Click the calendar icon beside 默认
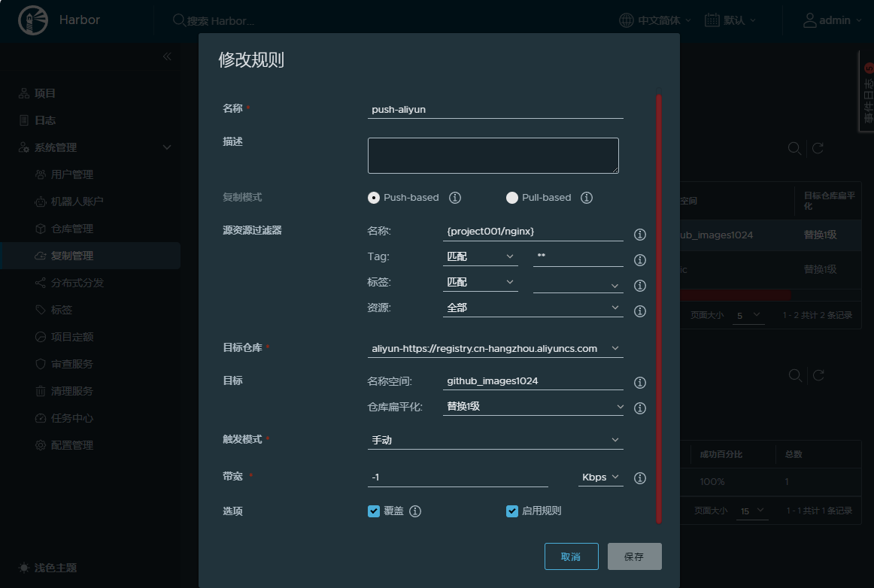874x588 pixels. 712,20
